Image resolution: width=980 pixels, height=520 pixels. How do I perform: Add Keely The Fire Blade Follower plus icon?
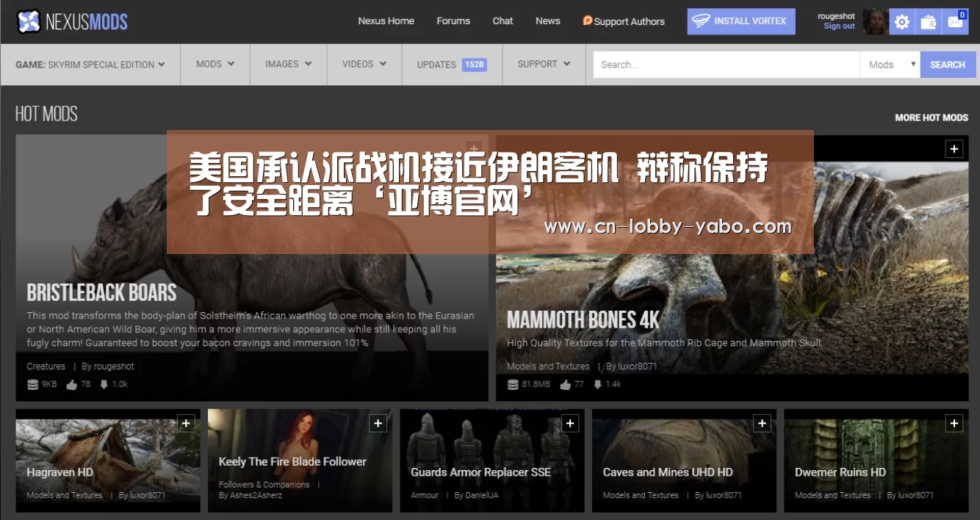pos(378,423)
